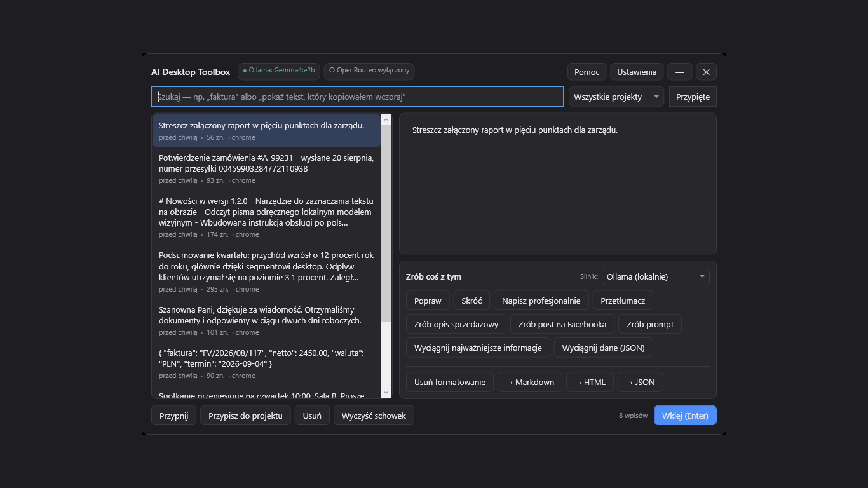
Task: Select the 'Podsumowanie kwartału' entry
Action: coord(266,272)
